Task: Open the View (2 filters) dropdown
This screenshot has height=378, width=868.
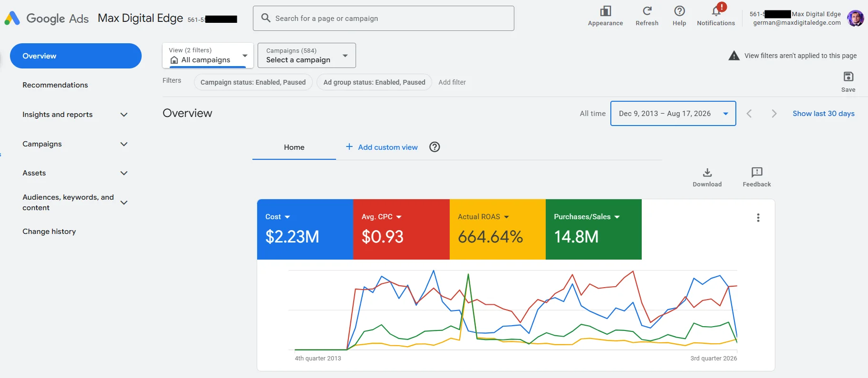Action: (208, 56)
